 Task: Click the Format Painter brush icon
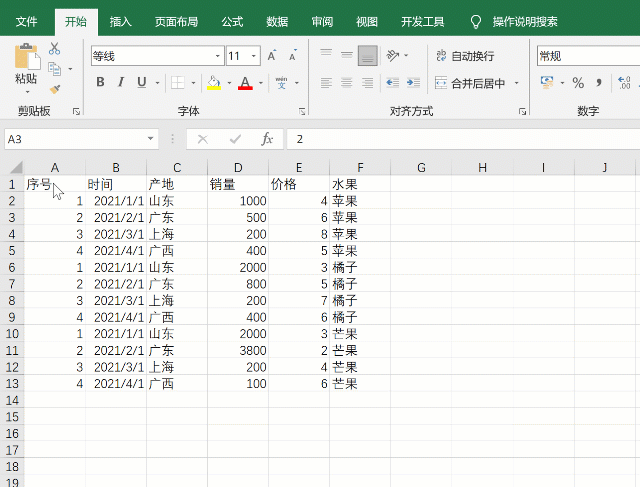(x=55, y=89)
